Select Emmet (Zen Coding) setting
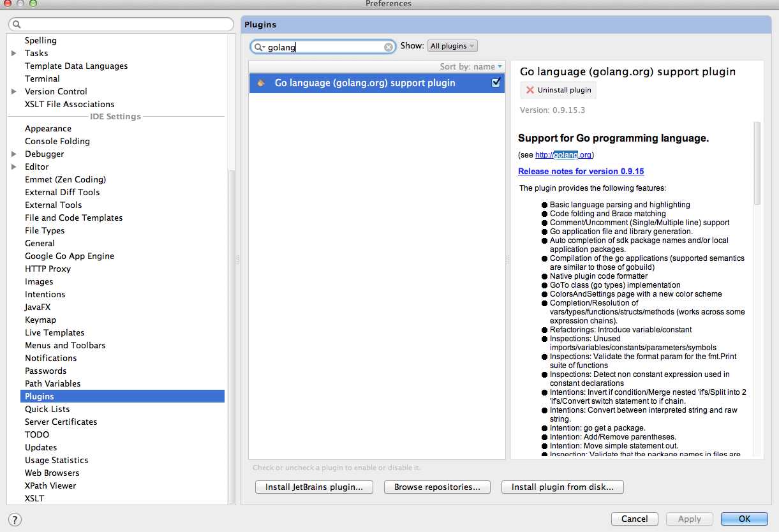Viewport: 779px width, 532px height. pos(66,180)
